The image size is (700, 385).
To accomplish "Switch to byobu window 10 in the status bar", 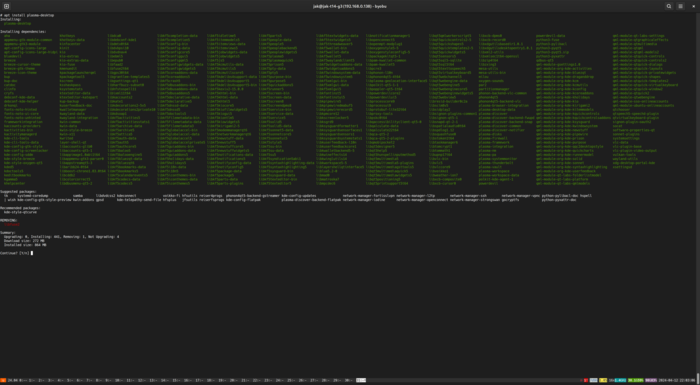I will point(119,381).
